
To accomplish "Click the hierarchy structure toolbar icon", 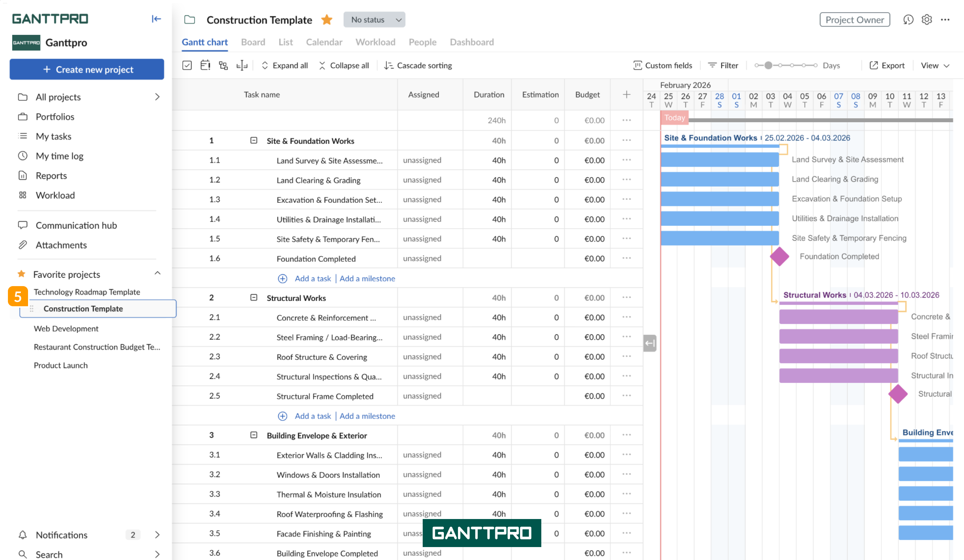I will pos(224,65).
